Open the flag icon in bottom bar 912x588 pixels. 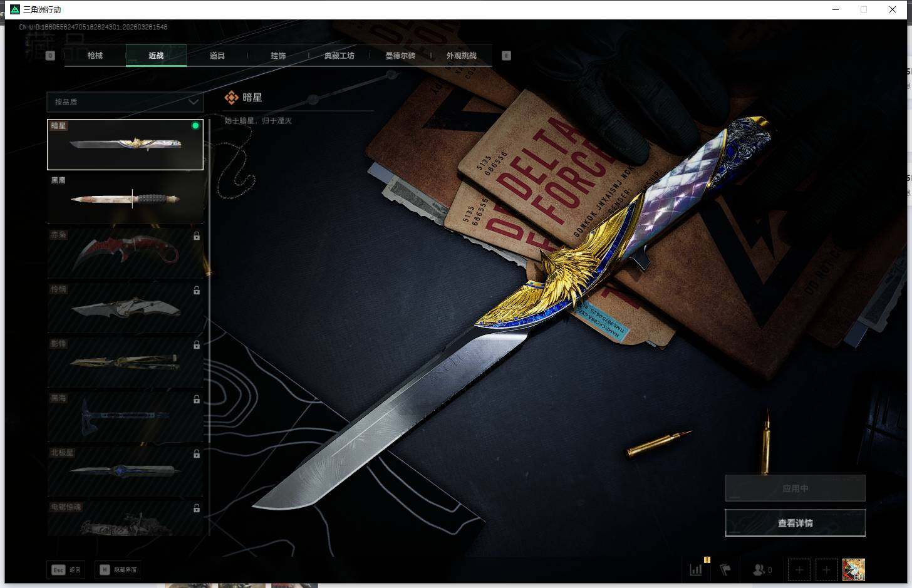coord(725,570)
